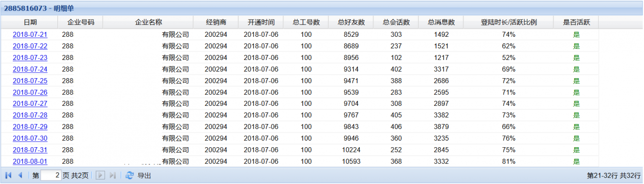Open the 2018-07-23 date link
644x184 pixels.
click(30, 57)
